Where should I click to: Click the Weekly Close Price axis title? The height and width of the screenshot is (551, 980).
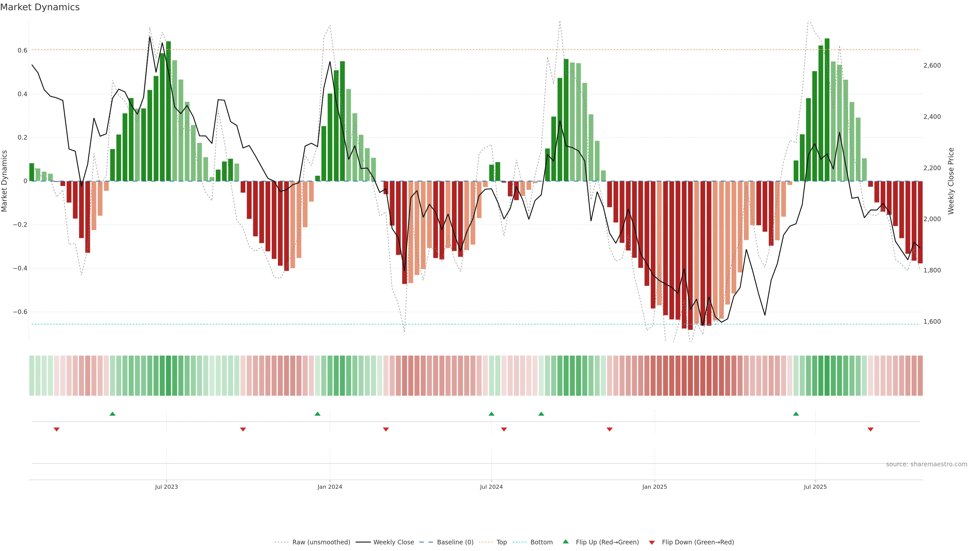[951, 181]
